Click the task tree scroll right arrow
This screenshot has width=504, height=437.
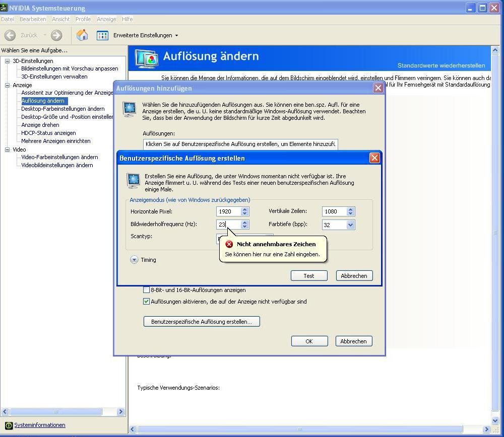pyautogui.click(x=121, y=412)
